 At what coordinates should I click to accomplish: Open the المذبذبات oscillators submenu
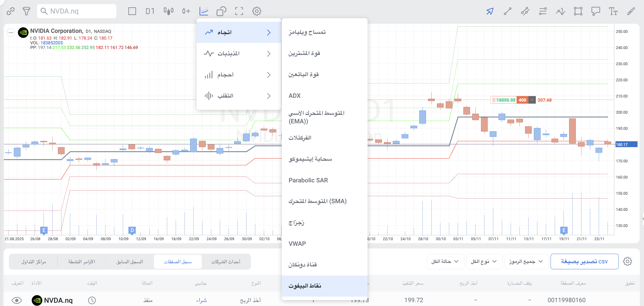coord(239,53)
